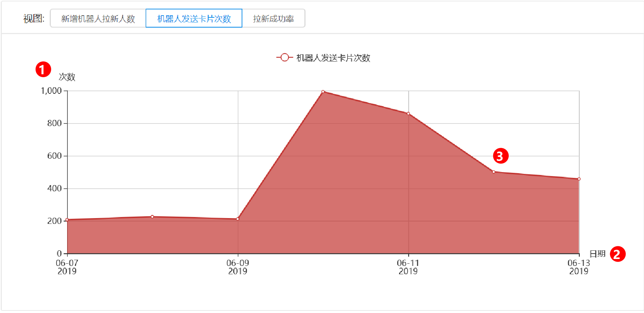Select the 机器人发送卡片次数 view tab
Viewport: 644px width, 313px height.
click(194, 18)
